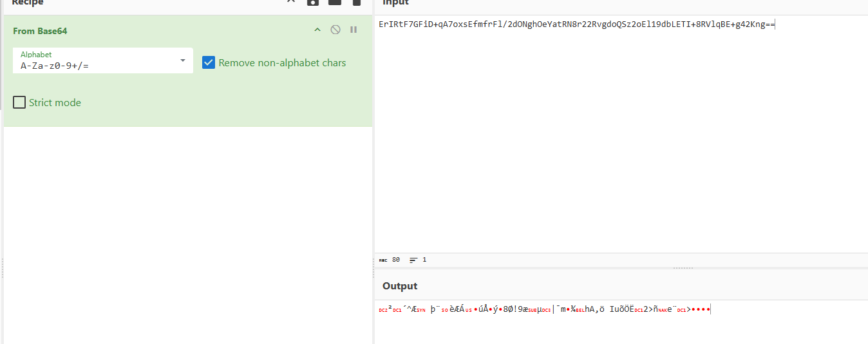This screenshot has width=868, height=344.
Task: Open the Alphabet dropdown arrow
Action: [x=183, y=60]
